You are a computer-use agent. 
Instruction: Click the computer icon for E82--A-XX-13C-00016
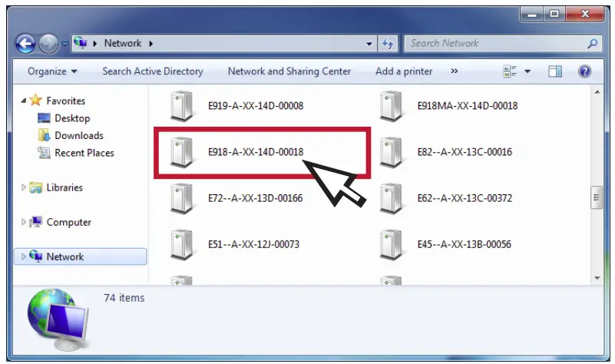(x=391, y=152)
